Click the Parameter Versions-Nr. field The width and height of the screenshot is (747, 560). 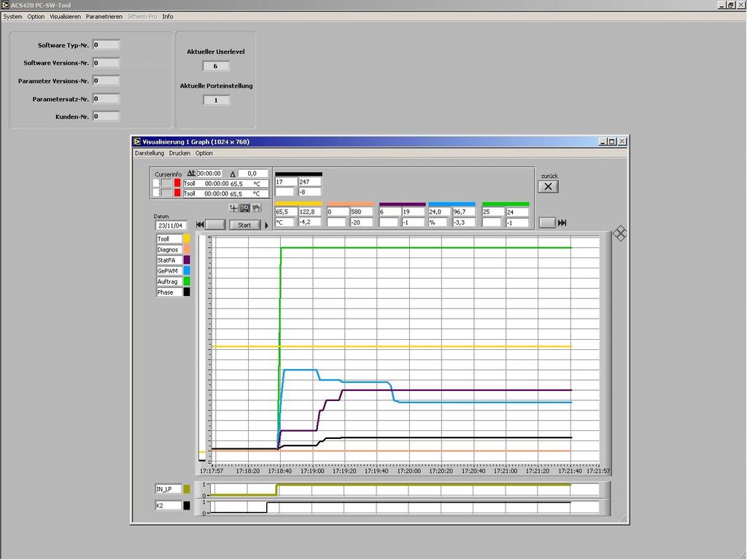(106, 80)
